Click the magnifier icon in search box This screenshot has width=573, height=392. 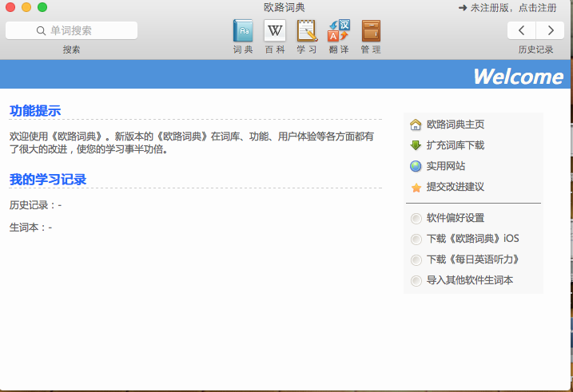[x=41, y=30]
